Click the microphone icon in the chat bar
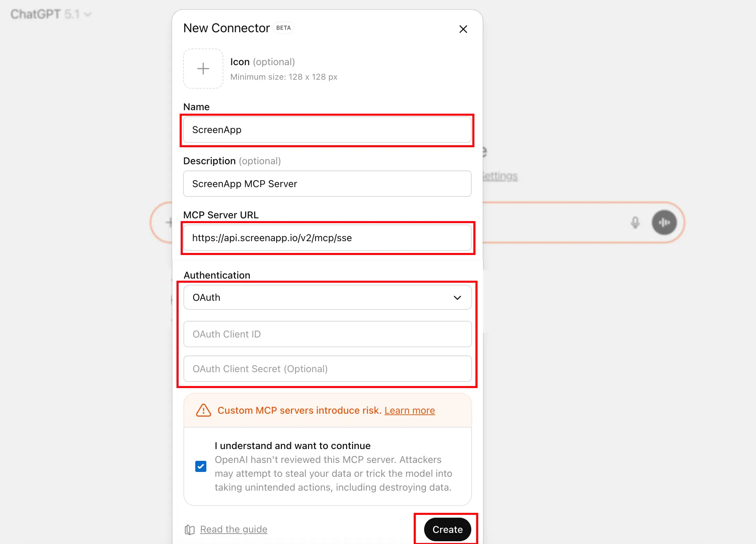Image resolution: width=756 pixels, height=544 pixels. coord(635,223)
